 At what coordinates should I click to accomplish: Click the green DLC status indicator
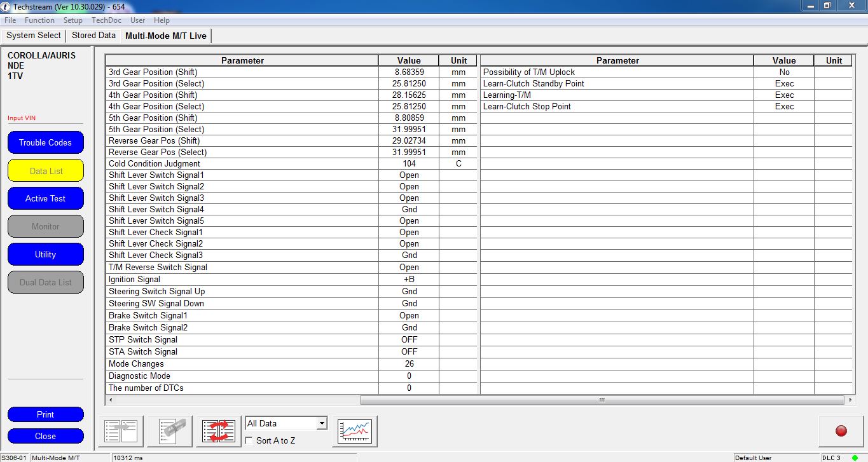pos(855,458)
